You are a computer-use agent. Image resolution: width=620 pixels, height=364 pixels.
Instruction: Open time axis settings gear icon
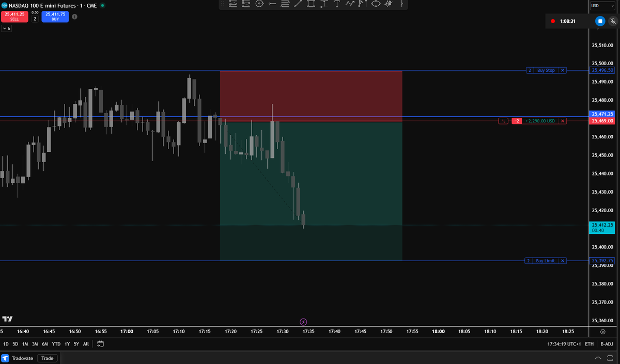tap(603, 331)
